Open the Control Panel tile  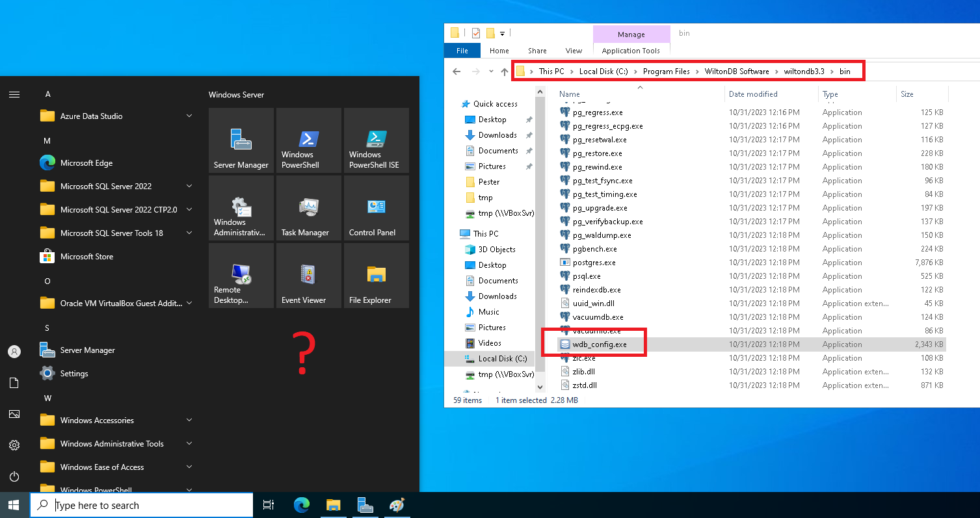(x=376, y=208)
